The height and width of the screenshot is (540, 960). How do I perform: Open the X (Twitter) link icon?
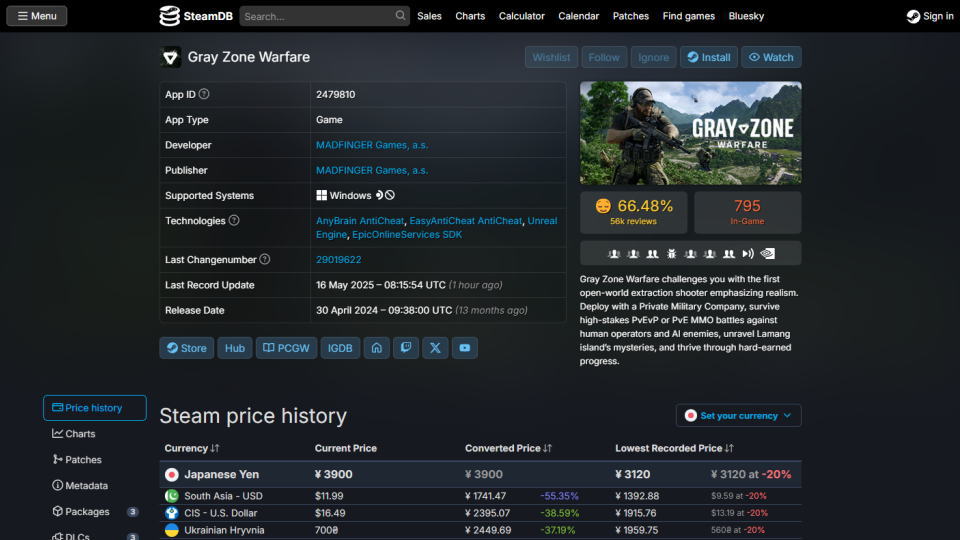pos(435,348)
